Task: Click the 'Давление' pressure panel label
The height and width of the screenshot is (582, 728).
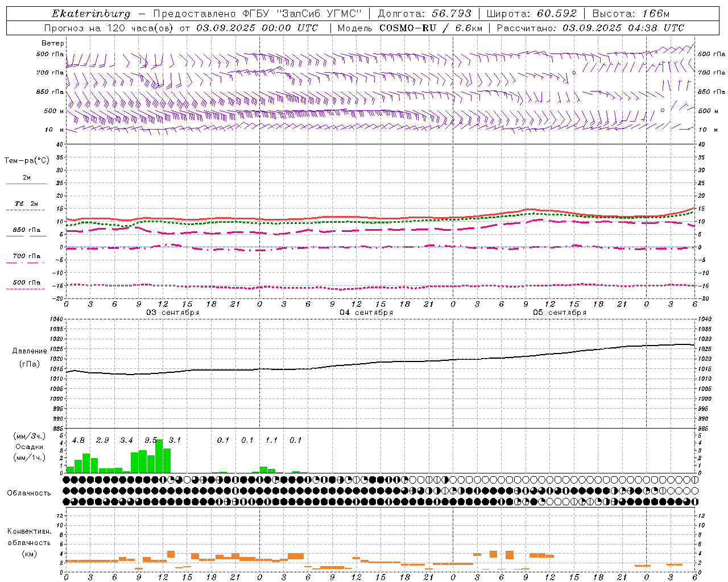Action: (x=30, y=351)
